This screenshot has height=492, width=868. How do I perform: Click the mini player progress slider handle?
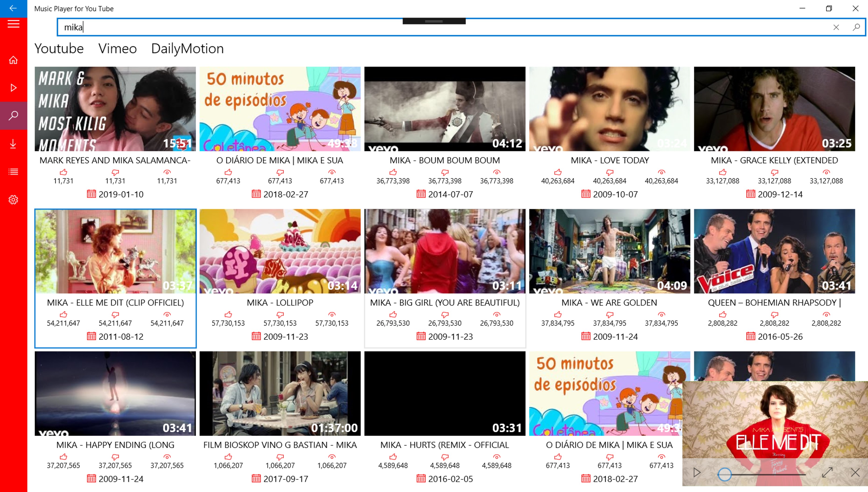click(x=724, y=474)
